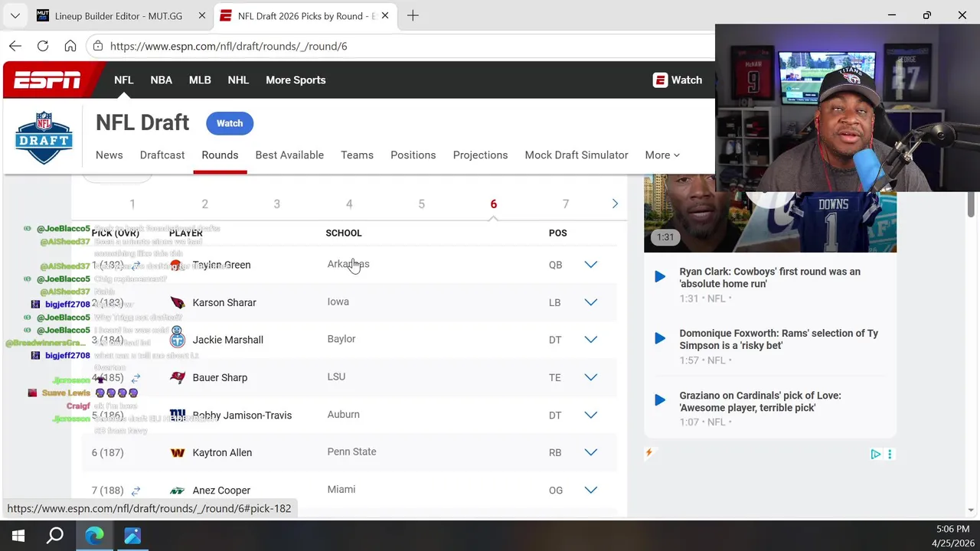Open NFL in ESPN top menu
Viewport: 980px width, 551px height.
coord(124,80)
